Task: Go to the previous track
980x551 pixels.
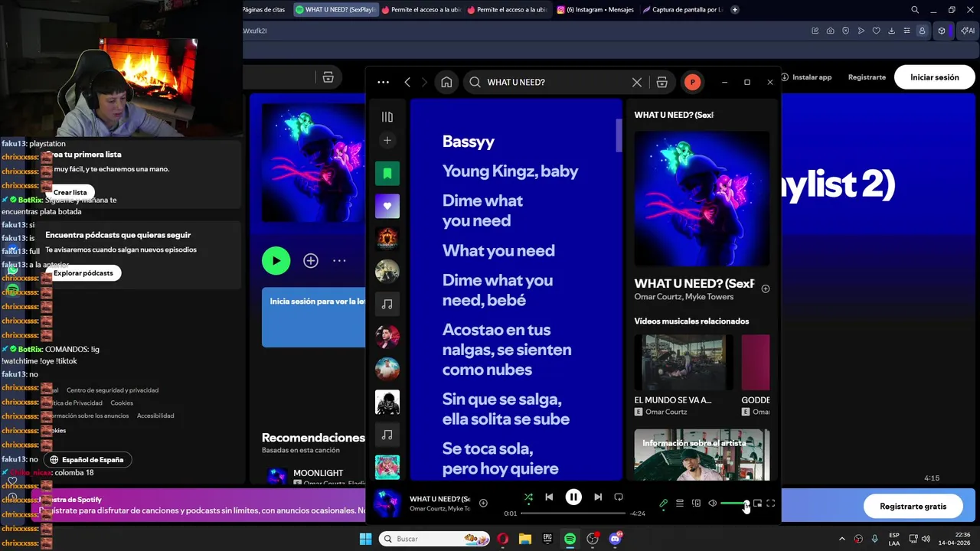Action: point(549,497)
